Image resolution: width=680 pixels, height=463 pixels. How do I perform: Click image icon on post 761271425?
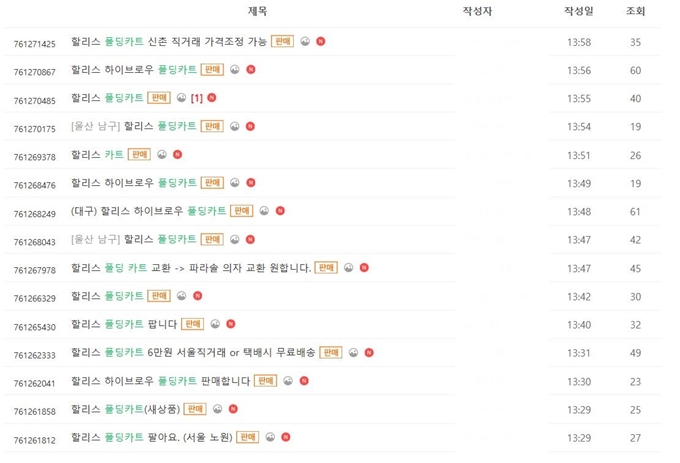305,41
